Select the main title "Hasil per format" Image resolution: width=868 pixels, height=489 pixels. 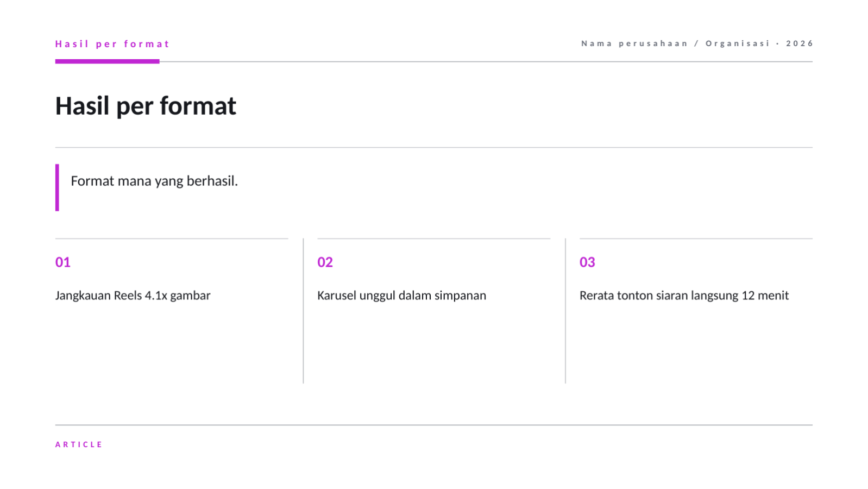click(x=146, y=106)
